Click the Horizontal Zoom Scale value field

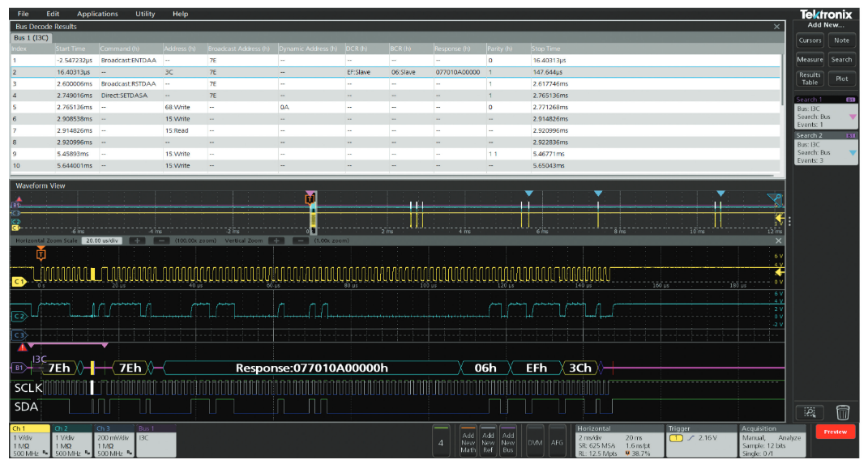pyautogui.click(x=102, y=241)
